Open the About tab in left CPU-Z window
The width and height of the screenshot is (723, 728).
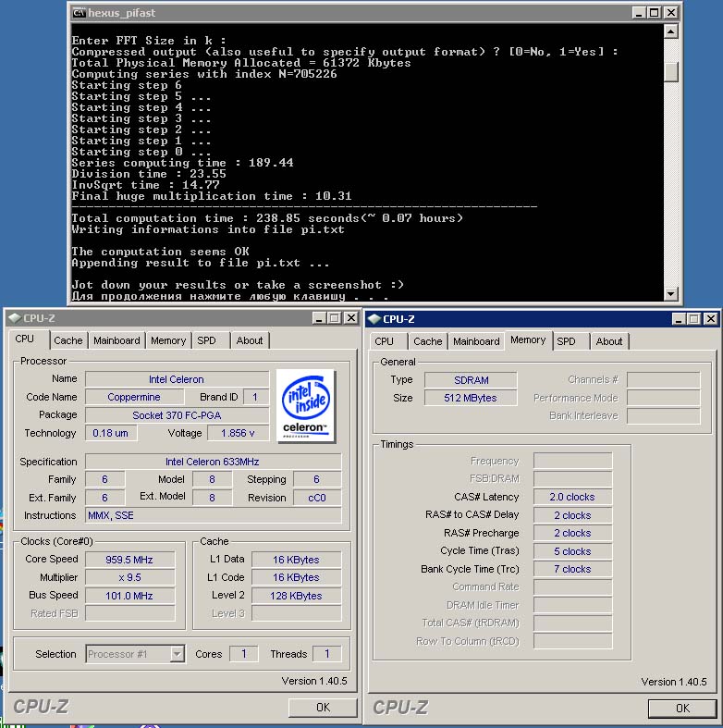click(250, 340)
